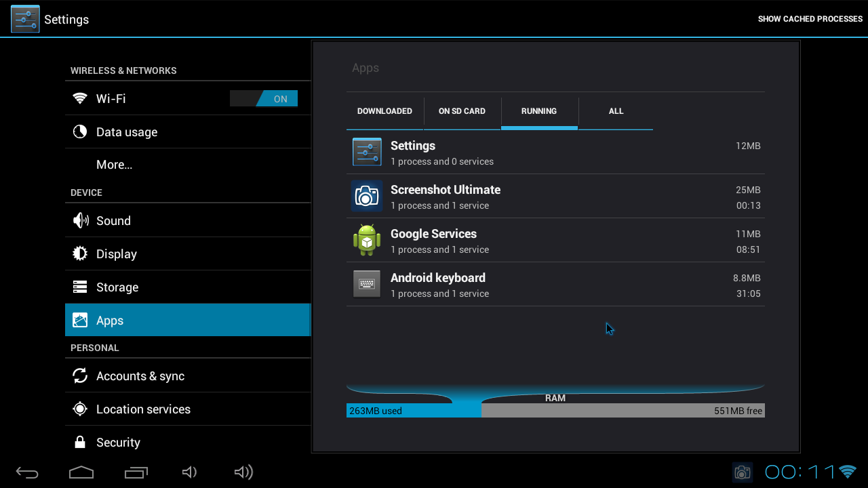Click the 08:51 running time value
Viewport: 868px width, 488px height.
click(749, 249)
